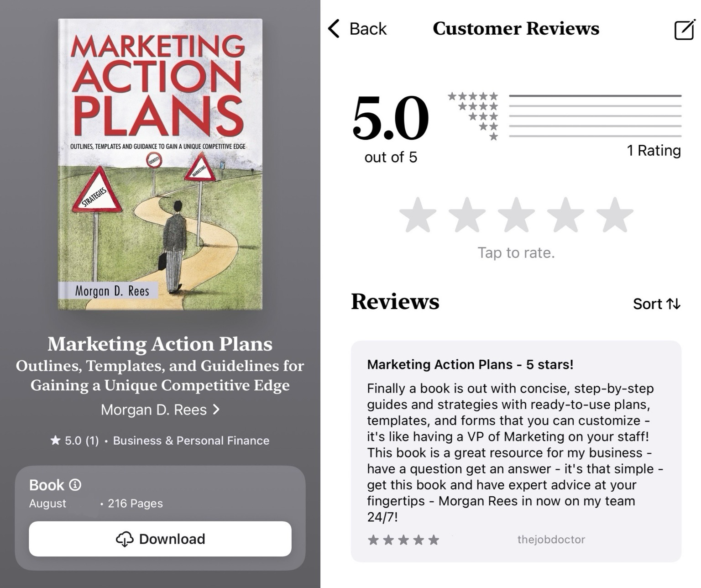Rate the book three stars
The image size is (701, 588).
[516, 215]
